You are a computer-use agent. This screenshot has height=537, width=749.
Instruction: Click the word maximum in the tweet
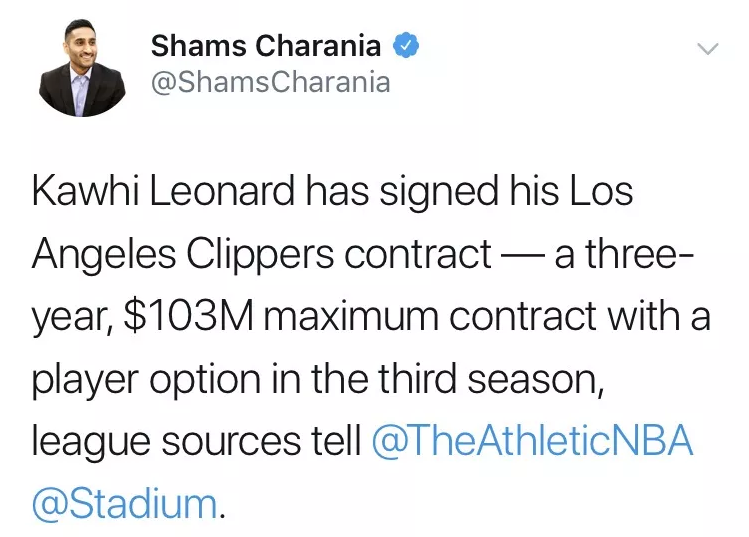point(351,317)
